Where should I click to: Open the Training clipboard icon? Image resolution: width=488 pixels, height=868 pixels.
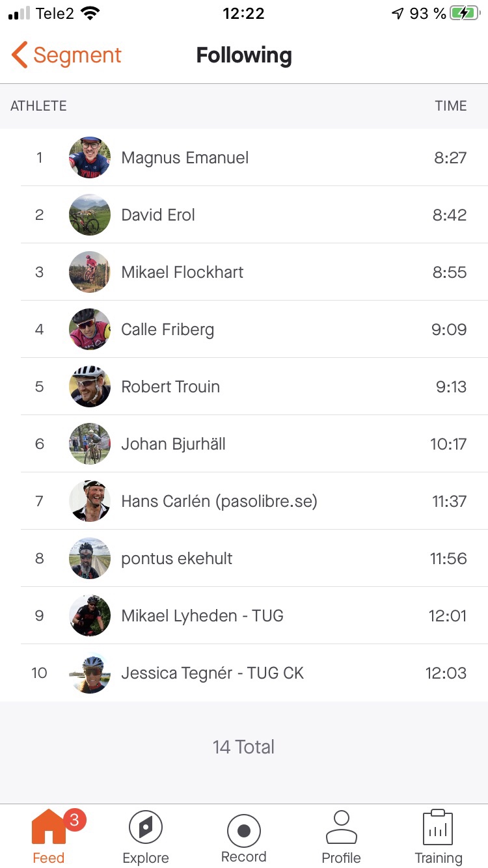pos(438,828)
